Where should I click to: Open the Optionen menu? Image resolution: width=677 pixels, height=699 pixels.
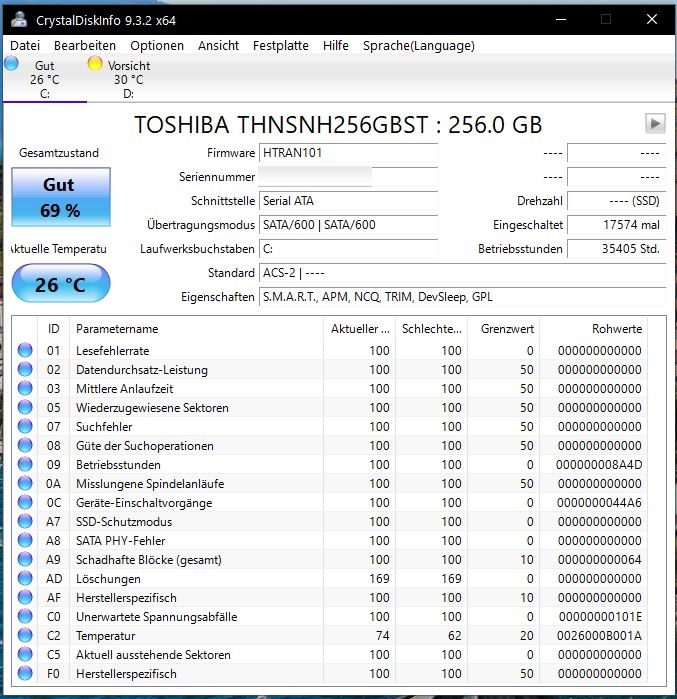pos(157,45)
